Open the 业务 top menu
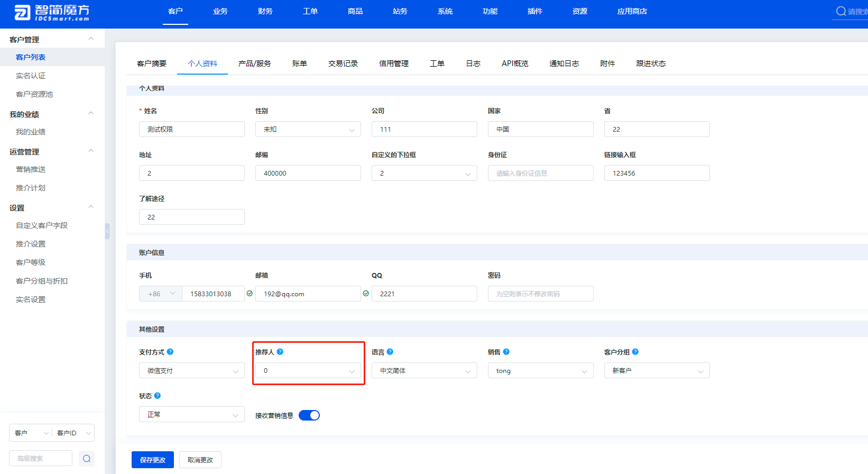Image resolution: width=868 pixels, height=474 pixels. (220, 11)
